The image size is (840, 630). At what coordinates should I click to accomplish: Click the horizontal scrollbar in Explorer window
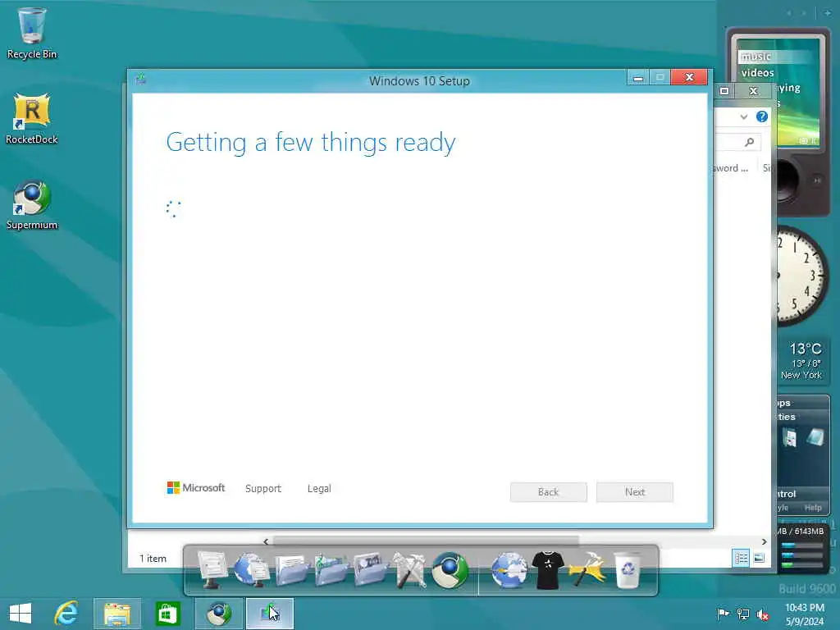point(426,541)
